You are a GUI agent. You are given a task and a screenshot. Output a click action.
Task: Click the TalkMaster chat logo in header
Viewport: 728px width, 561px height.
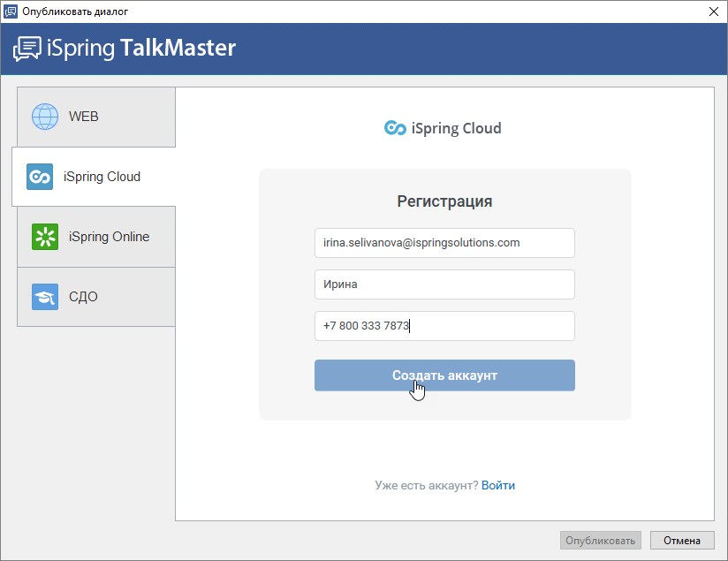coord(27,49)
